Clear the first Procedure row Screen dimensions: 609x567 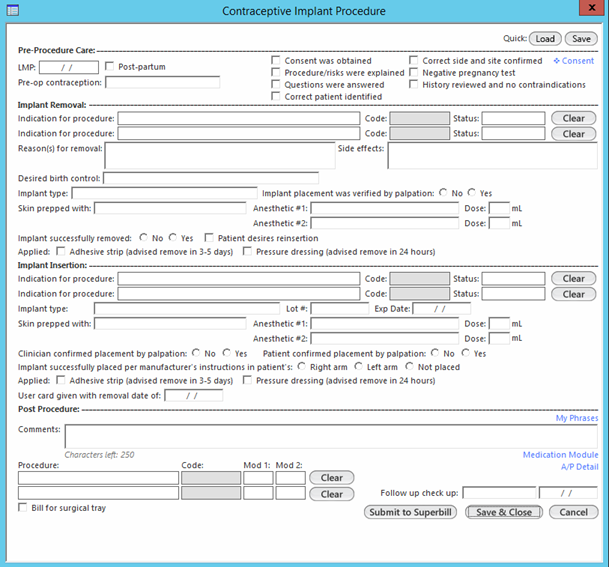332,478
